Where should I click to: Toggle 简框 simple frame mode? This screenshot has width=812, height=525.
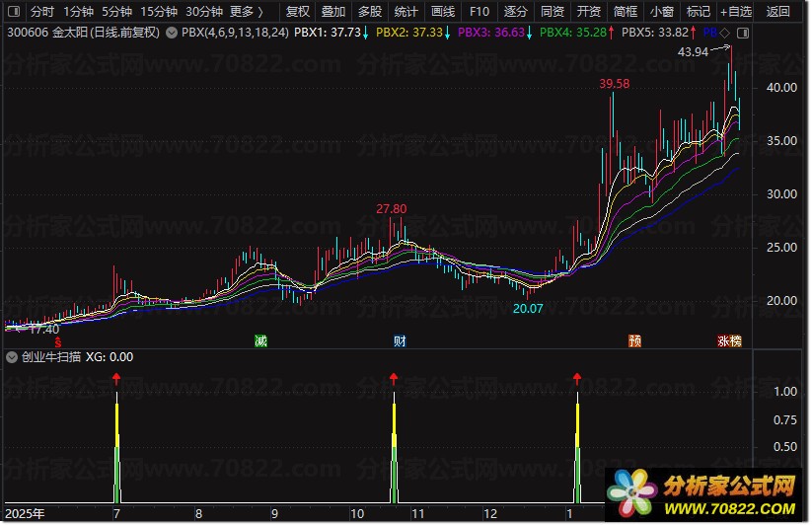click(626, 12)
